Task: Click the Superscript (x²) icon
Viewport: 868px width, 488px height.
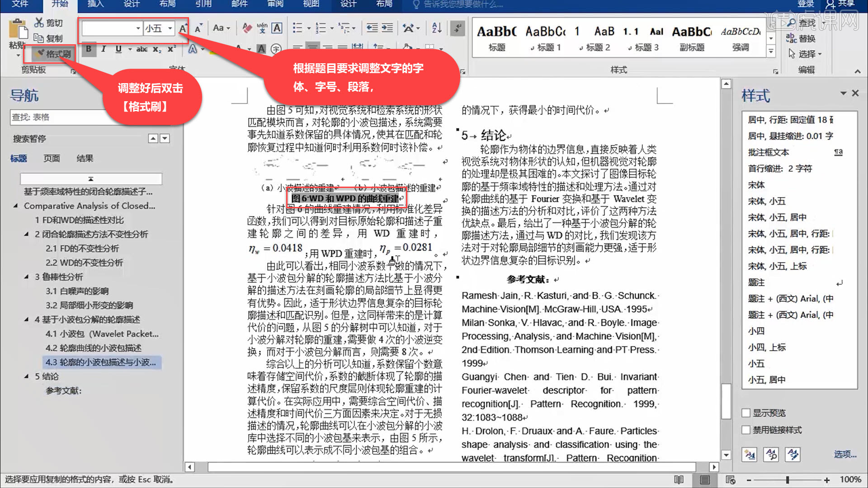Action: (171, 49)
